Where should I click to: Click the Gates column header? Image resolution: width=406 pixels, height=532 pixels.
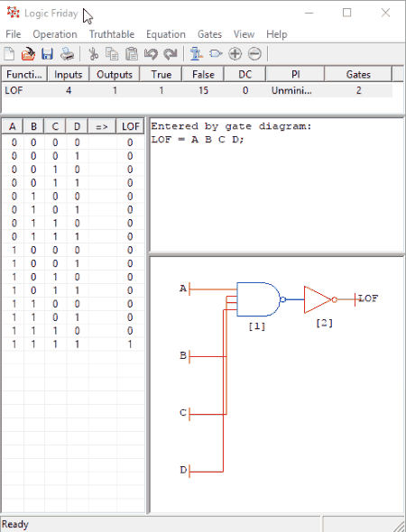358,74
